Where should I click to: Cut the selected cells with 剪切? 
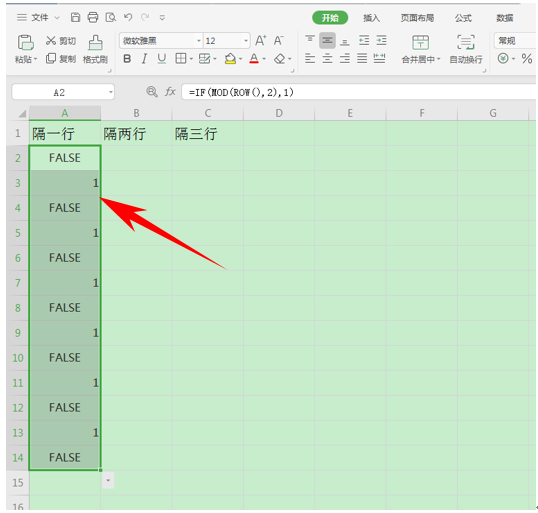[61, 41]
